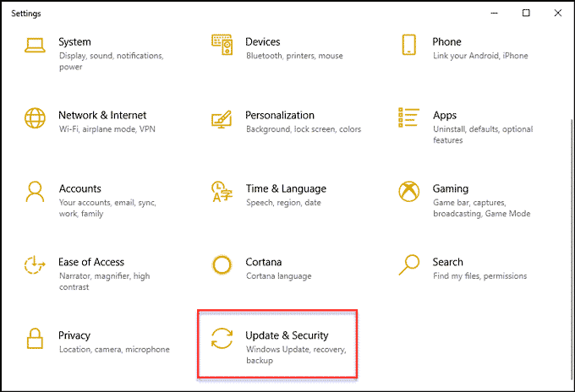Open the Ease of Access icon
This screenshot has height=392, width=575.
point(35,265)
